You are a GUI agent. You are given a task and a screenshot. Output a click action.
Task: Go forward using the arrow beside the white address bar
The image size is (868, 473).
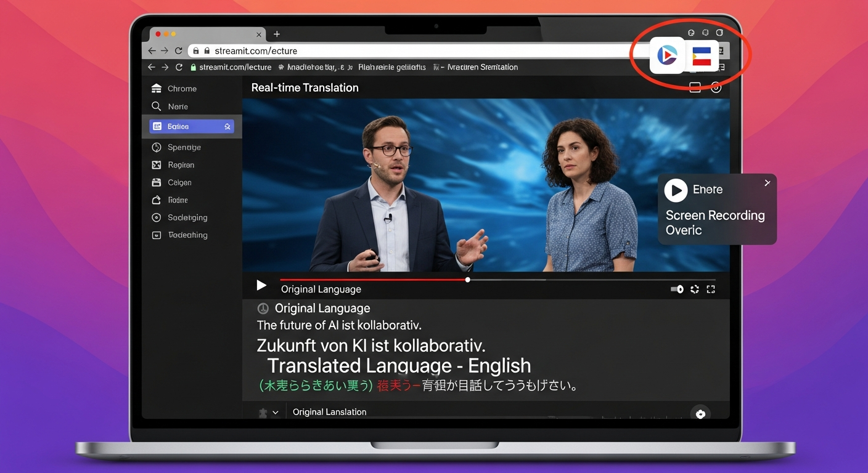coord(165,51)
